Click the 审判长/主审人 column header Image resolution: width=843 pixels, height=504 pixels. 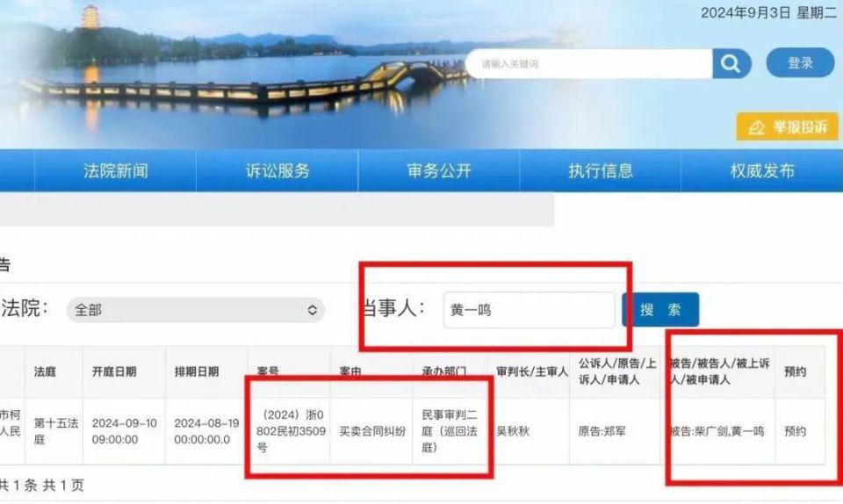point(532,371)
